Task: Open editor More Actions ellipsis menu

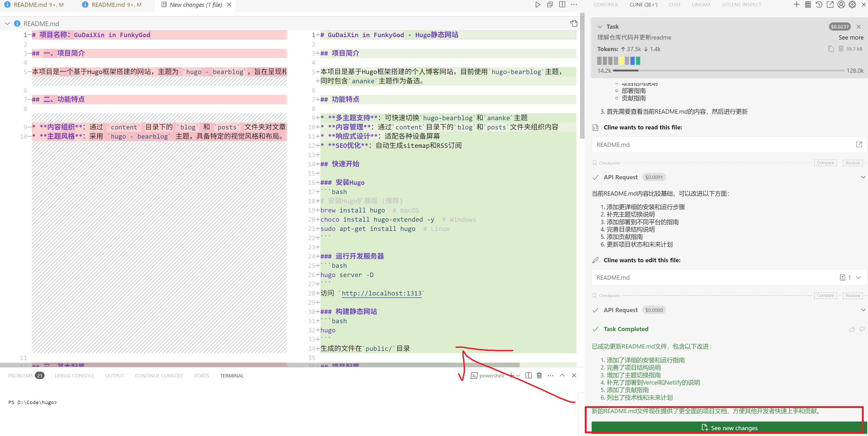Action: coord(574,5)
